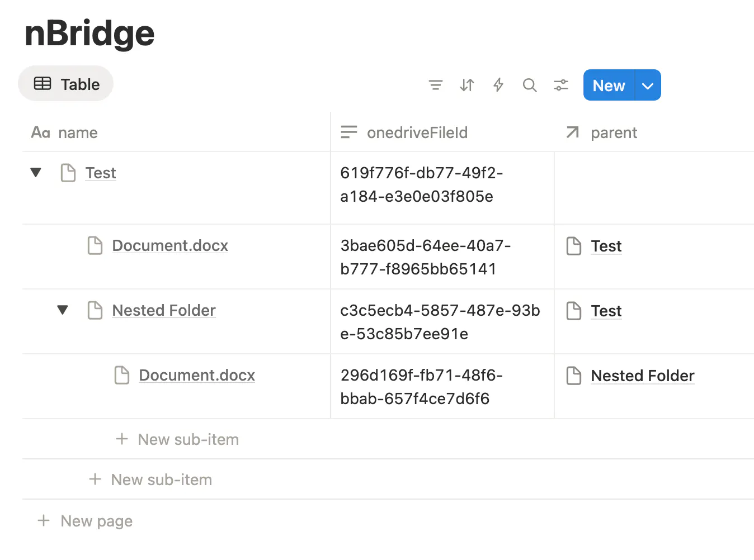Open the view settings sliders icon
Viewport: 754px width, 560px height.
pos(561,85)
